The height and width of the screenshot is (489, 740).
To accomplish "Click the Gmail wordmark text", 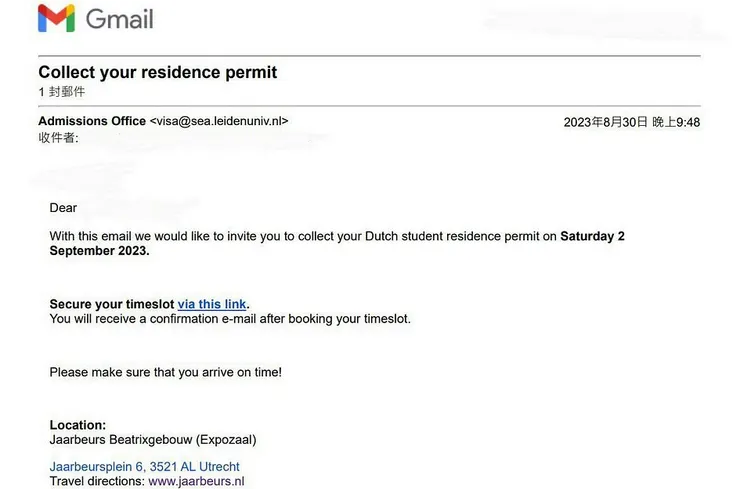I will (120, 19).
